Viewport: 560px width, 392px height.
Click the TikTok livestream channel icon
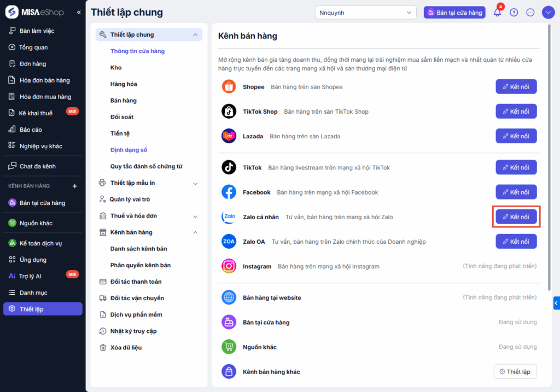(x=229, y=167)
